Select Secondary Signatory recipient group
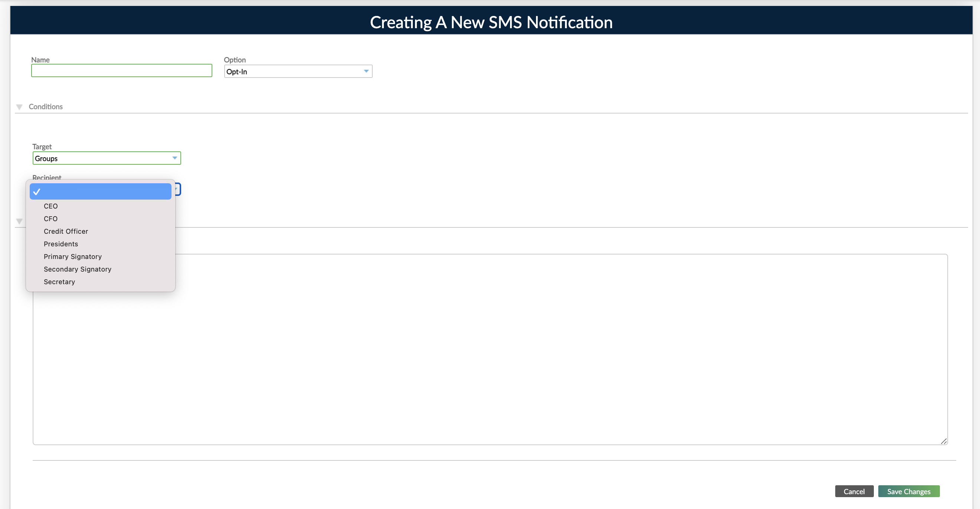980x509 pixels. 77,269
